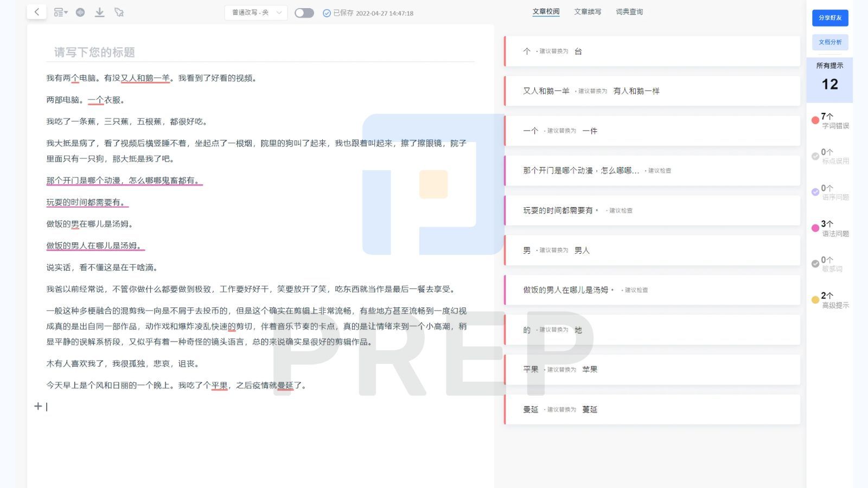Switch to the 文章校阅 tab
This screenshot has width=868, height=488.
pos(546,12)
